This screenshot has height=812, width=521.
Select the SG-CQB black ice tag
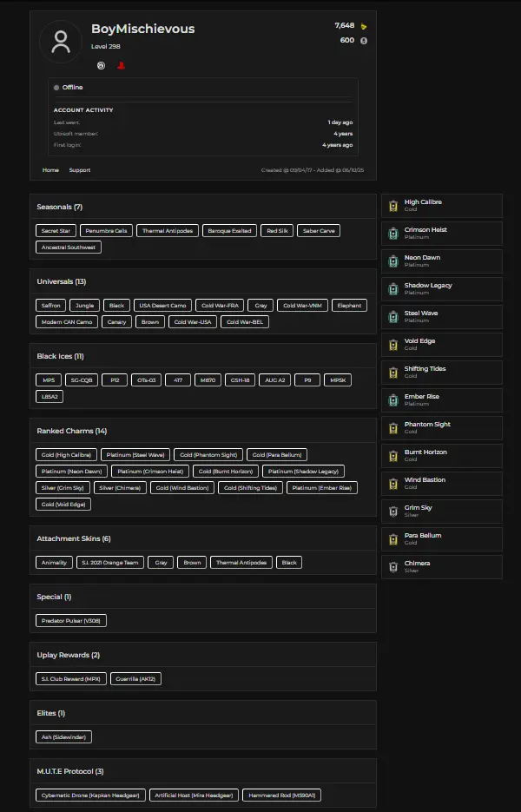tap(82, 380)
